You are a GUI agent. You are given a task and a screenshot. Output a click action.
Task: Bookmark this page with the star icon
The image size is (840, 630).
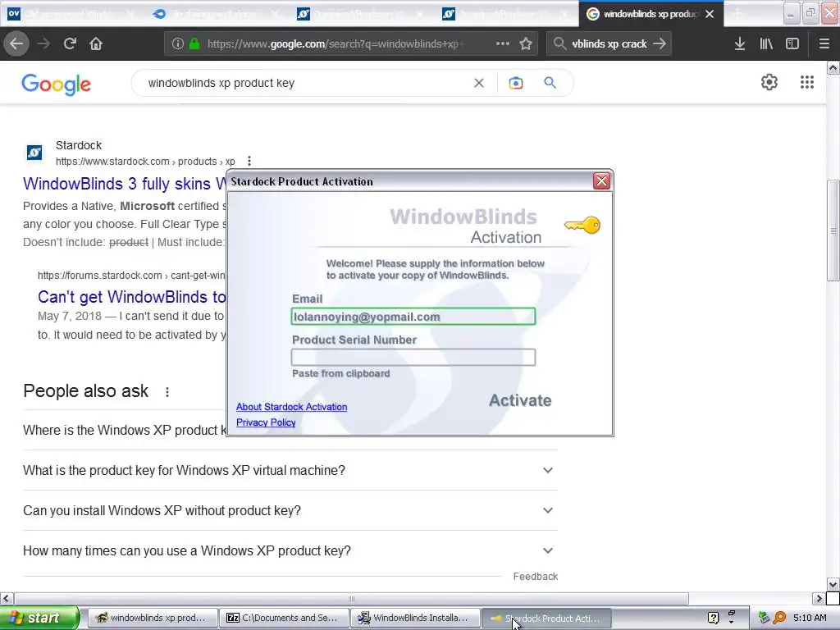[526, 44]
